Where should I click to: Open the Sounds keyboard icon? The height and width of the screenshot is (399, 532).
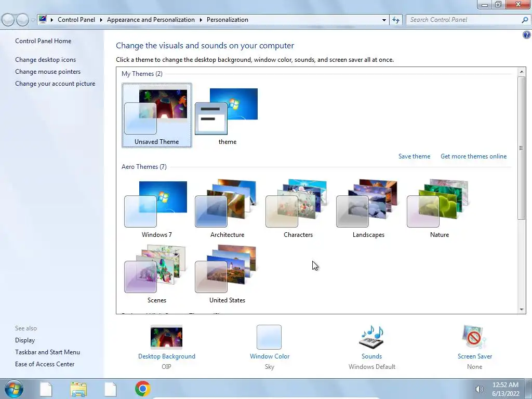371,337
